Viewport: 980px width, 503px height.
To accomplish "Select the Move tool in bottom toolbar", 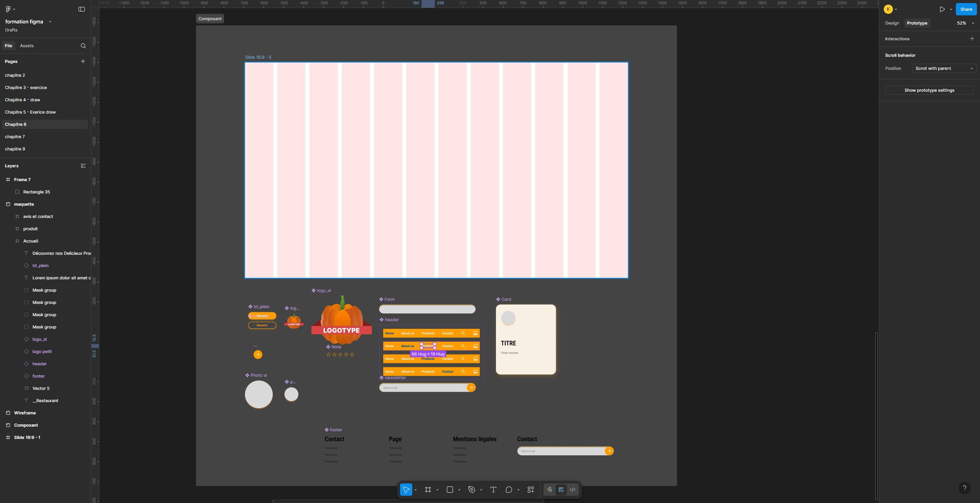I will (406, 490).
